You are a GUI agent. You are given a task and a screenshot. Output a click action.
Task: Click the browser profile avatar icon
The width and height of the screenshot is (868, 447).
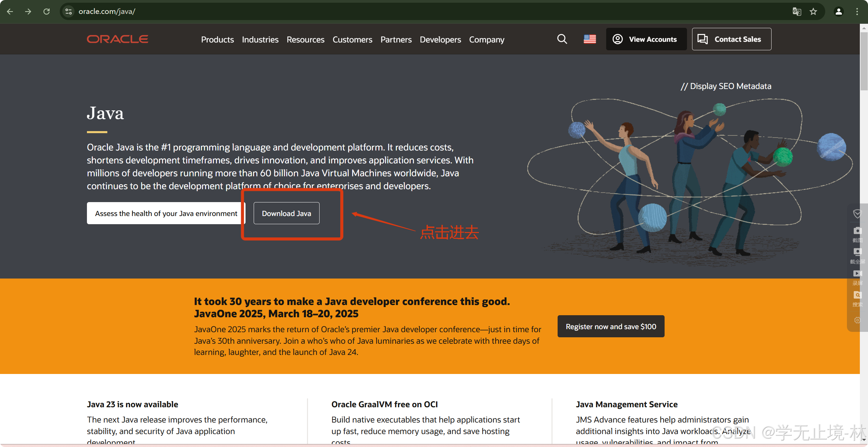pos(838,12)
